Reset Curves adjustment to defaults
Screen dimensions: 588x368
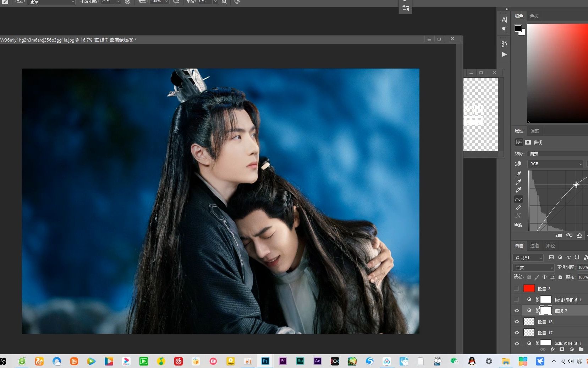pyautogui.click(x=579, y=236)
